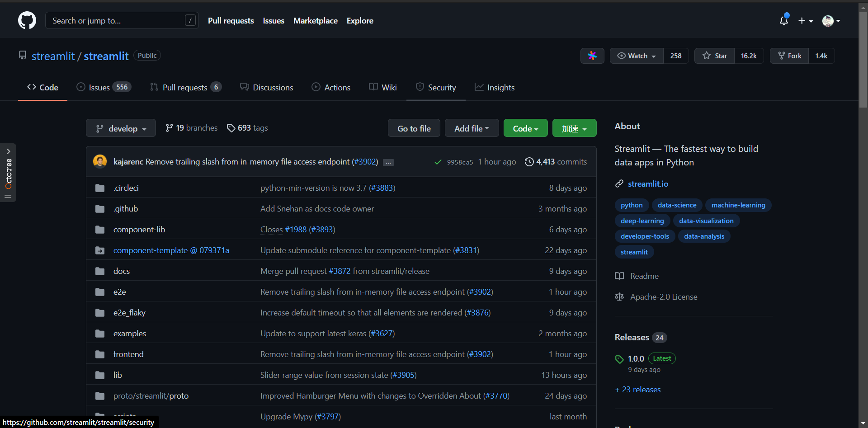Click the lib folder icon
This screenshot has height=428, width=868.
click(100, 375)
